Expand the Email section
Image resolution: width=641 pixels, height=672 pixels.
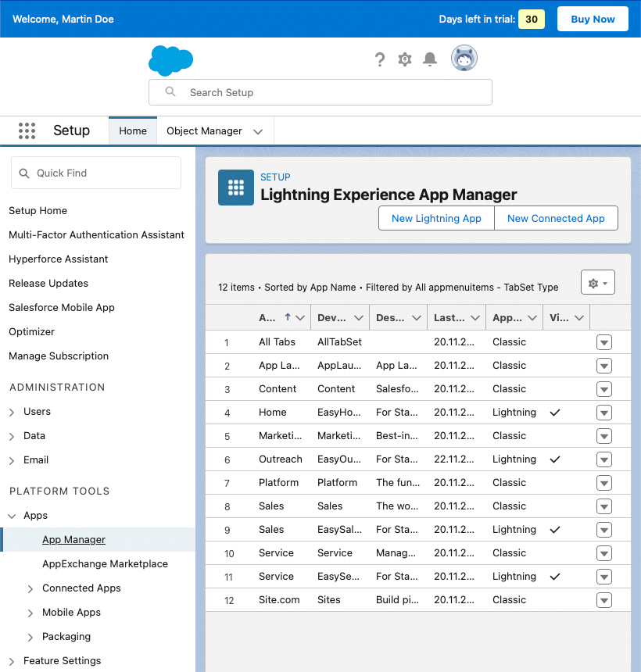click(x=12, y=461)
